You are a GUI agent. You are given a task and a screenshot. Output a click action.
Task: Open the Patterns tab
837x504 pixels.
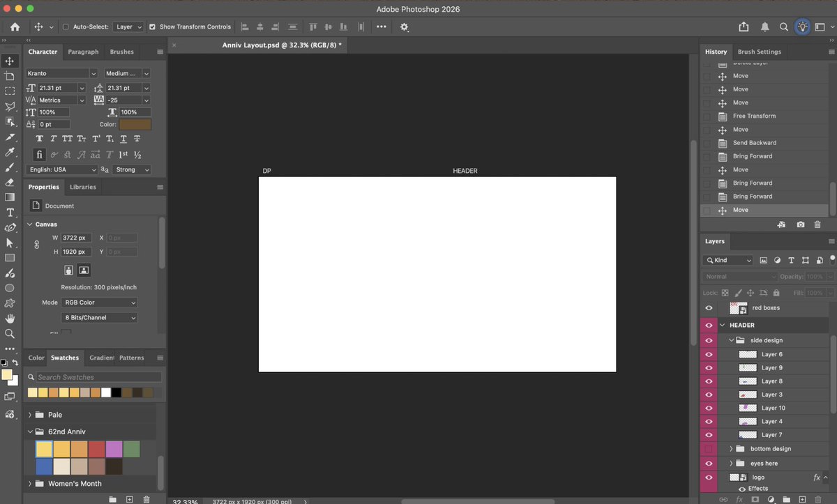[x=131, y=358]
